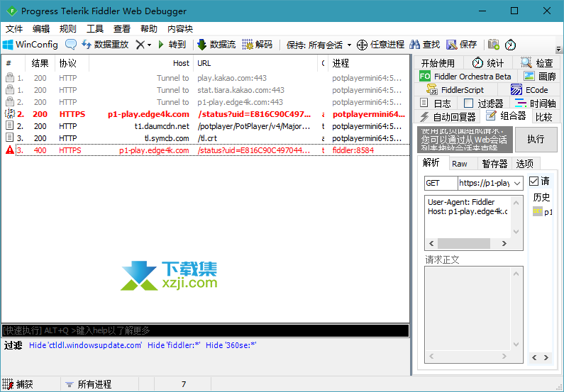Select session t1.daumcdn.net
The width and height of the screenshot is (564, 392).
[206, 126]
